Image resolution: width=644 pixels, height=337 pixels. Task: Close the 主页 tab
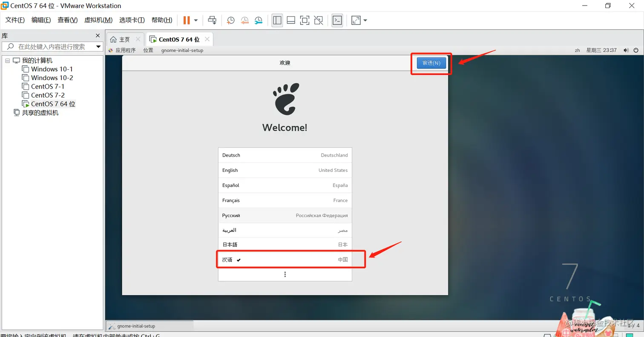pyautogui.click(x=138, y=39)
